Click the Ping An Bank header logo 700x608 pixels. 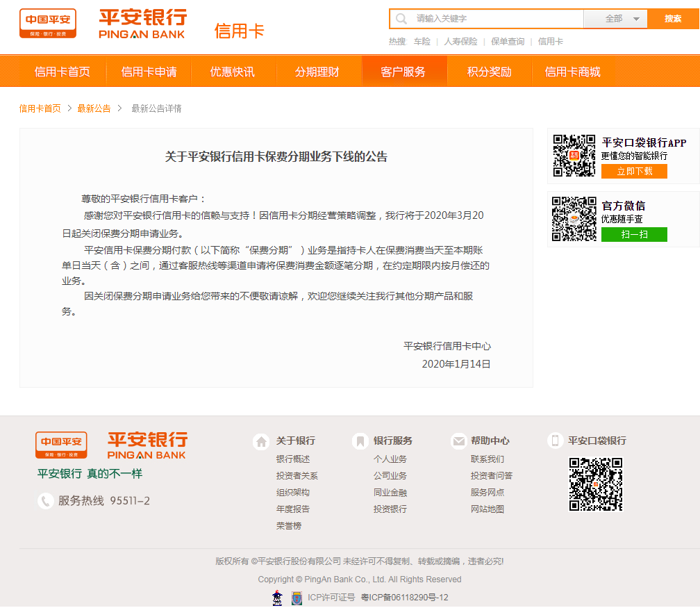[x=142, y=24]
